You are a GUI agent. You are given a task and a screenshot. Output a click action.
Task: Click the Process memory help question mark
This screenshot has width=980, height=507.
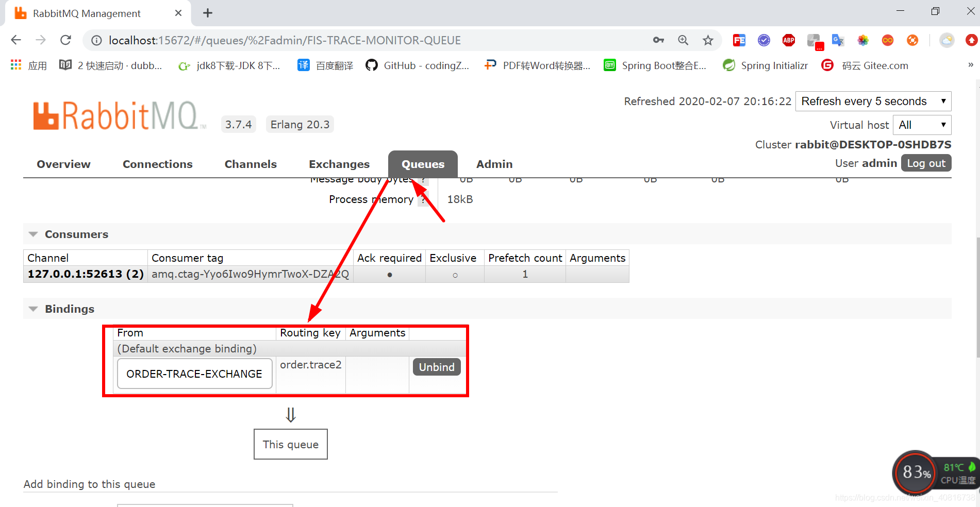tap(423, 200)
